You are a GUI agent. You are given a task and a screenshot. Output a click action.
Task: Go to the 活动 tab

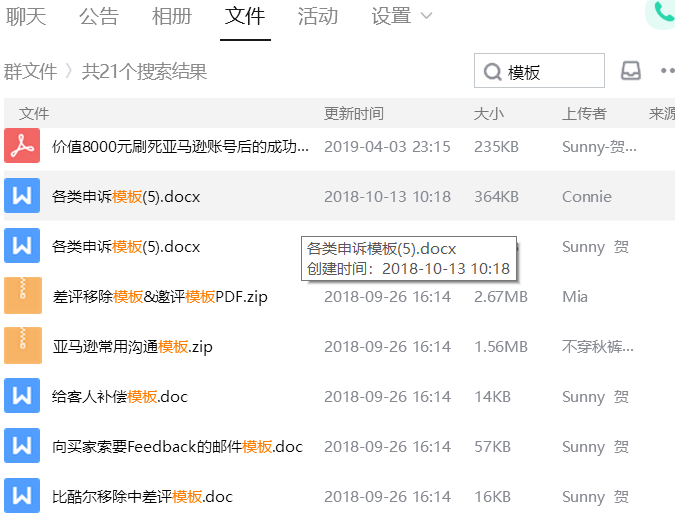coord(318,17)
